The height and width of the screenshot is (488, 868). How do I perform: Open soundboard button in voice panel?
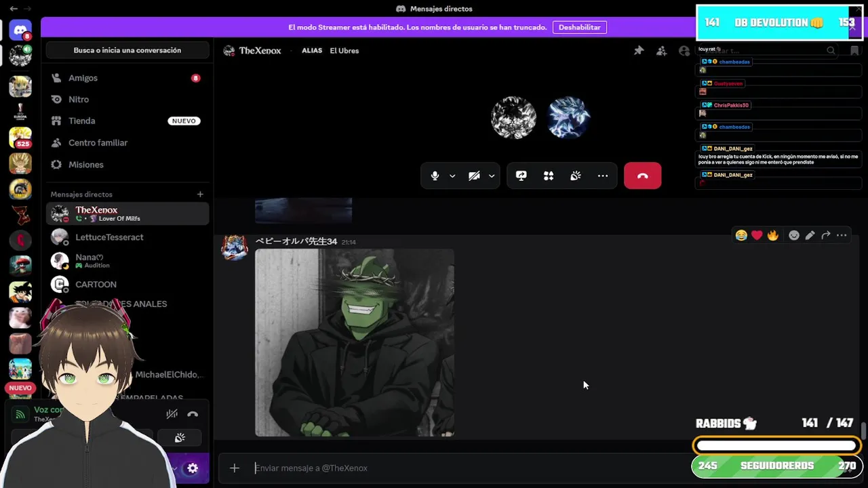click(180, 438)
